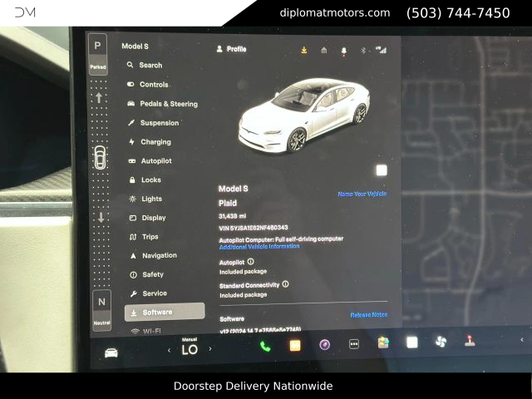532x399 pixels.
Task: Open the joystick Arcade app icon
Action: click(470, 341)
